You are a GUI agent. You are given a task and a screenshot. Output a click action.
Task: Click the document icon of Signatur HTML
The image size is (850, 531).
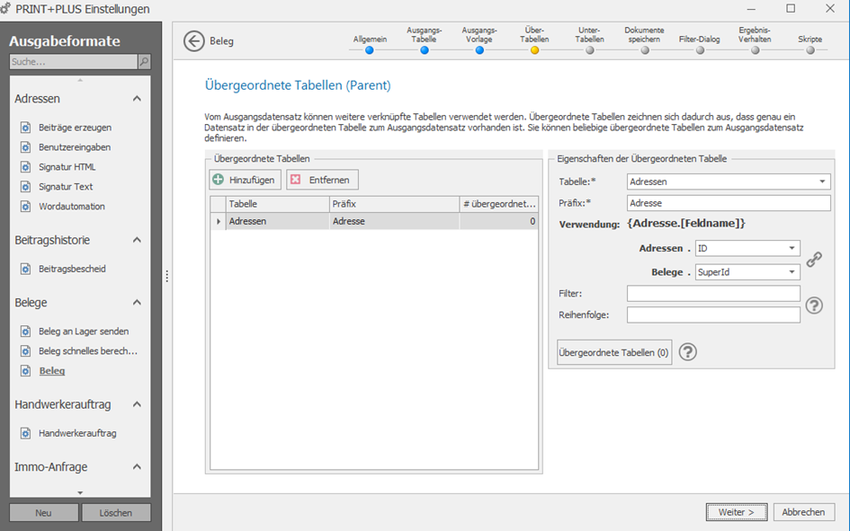[25, 167]
